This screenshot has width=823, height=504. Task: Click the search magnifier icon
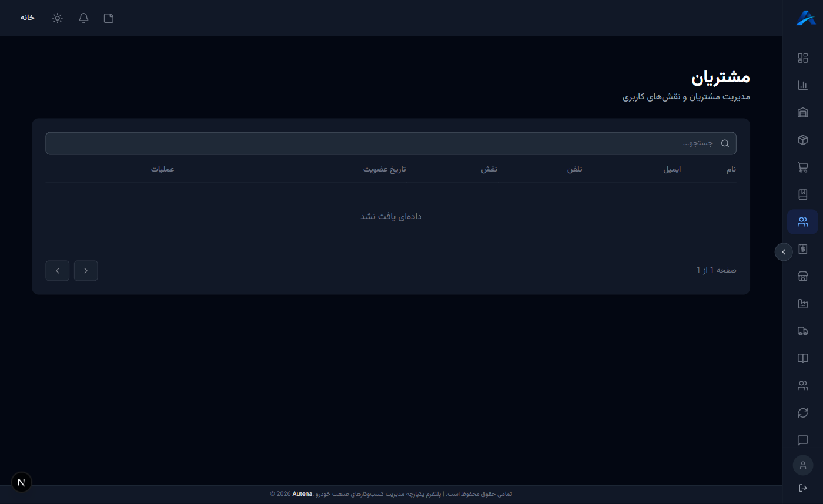click(x=725, y=143)
